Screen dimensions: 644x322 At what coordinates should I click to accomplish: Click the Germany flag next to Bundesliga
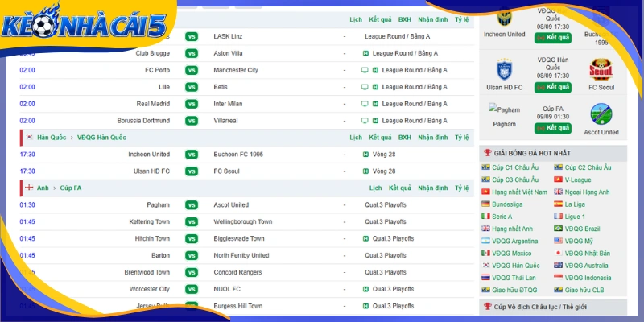[486, 204]
